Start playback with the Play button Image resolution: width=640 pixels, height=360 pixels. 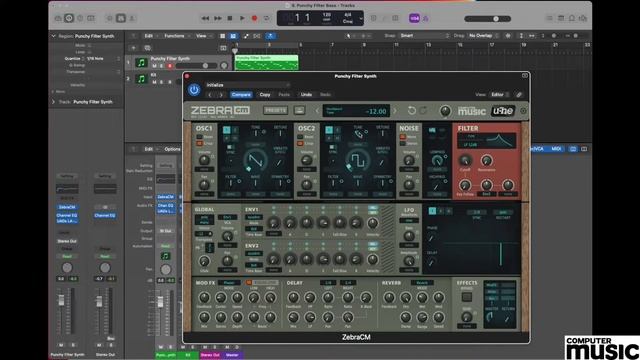242,18
